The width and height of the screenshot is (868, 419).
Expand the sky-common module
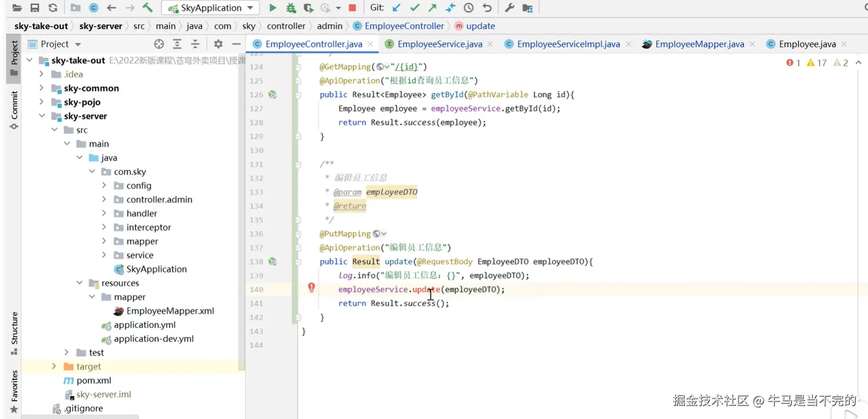point(42,88)
